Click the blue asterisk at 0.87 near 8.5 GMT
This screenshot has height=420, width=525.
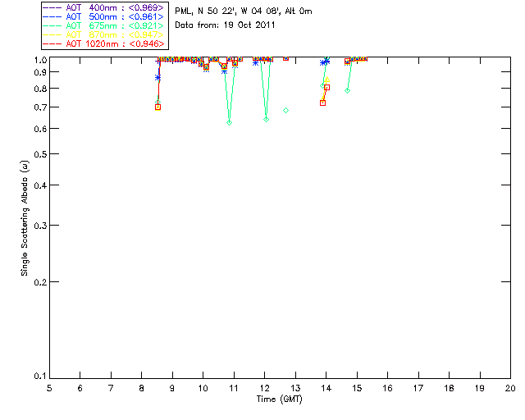pyautogui.click(x=158, y=78)
